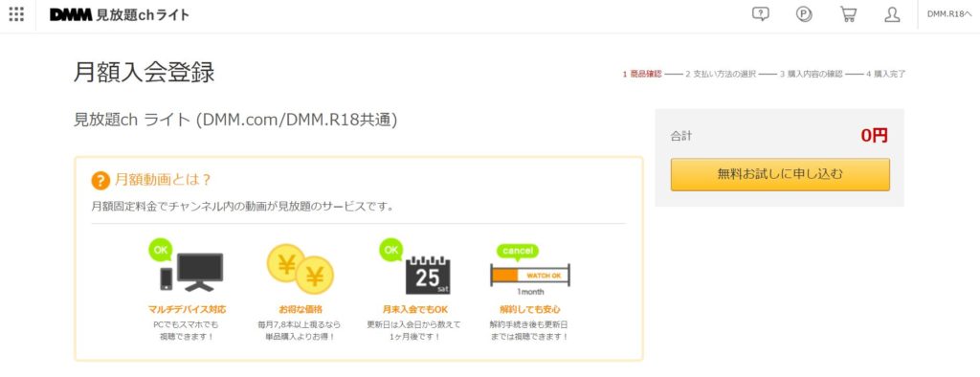Select step 4 購入完了

[x=885, y=74]
